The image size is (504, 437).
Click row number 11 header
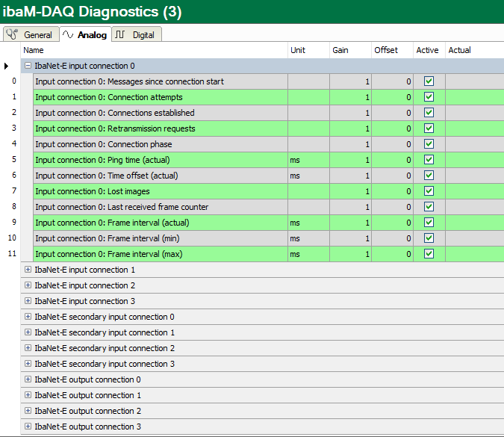pyautogui.click(x=11, y=254)
